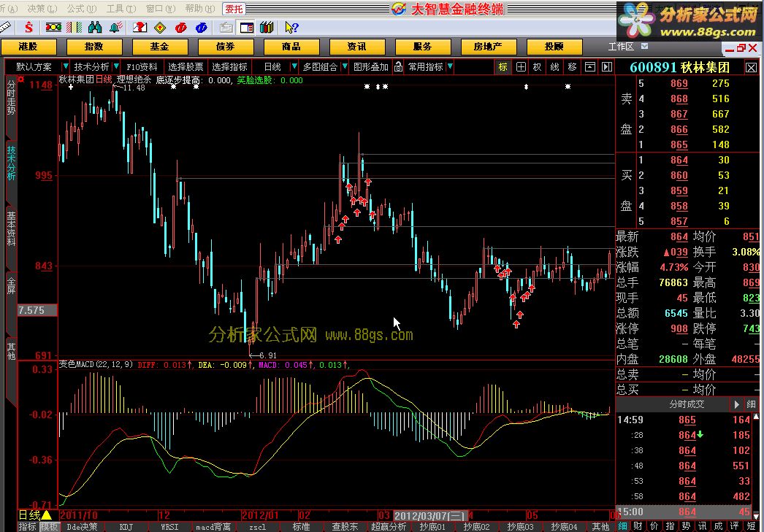Screen dimensions: 764x532
Task: Click the yellow triangle next to 日线
Action: click(47, 515)
